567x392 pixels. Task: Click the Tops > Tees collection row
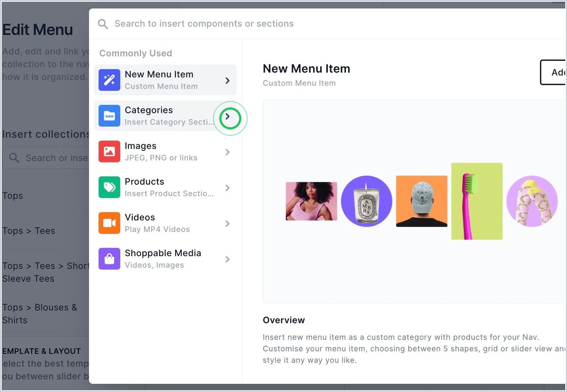(x=45, y=231)
